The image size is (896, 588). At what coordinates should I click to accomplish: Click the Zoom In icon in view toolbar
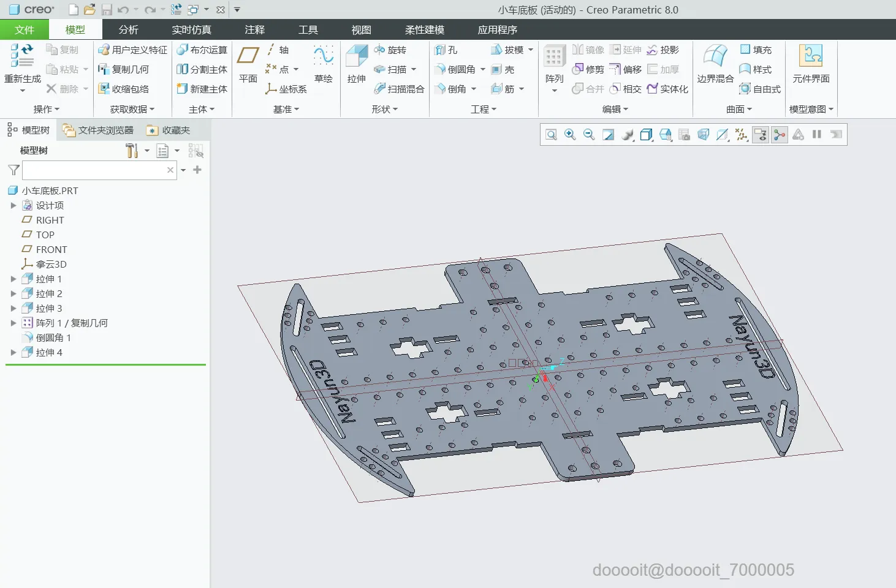(570, 135)
